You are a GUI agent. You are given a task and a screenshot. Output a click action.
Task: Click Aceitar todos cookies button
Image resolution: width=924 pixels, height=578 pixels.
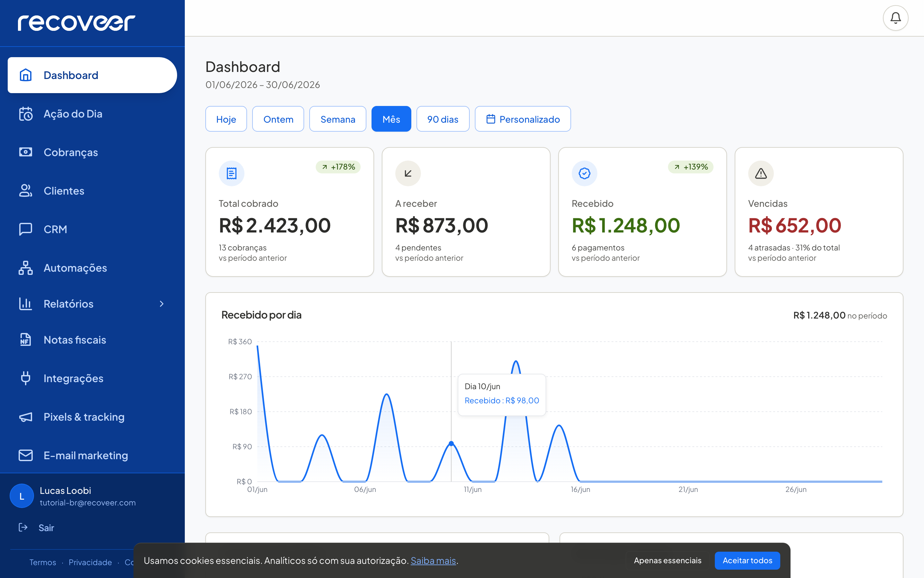[747, 560]
